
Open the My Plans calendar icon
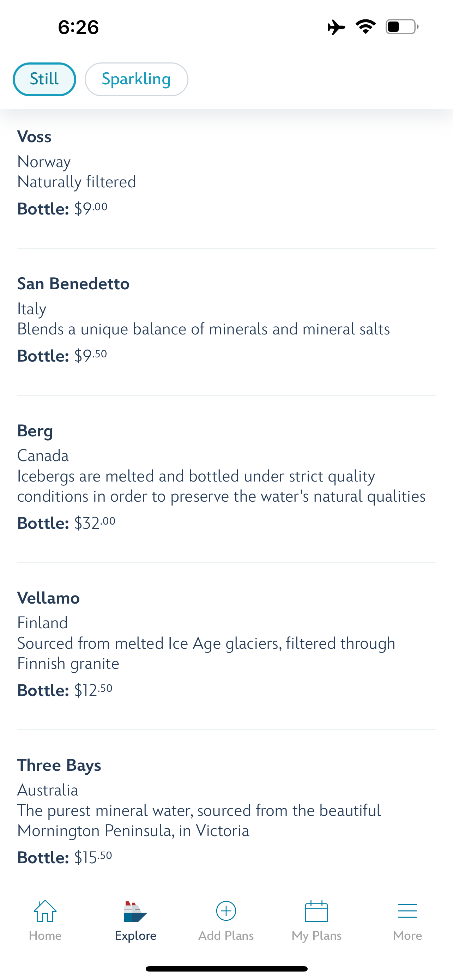tap(316, 911)
